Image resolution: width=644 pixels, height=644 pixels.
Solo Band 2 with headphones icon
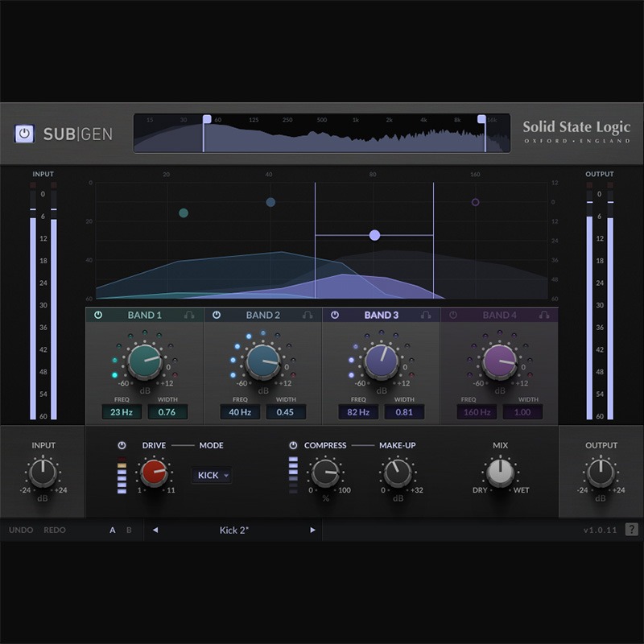308,315
